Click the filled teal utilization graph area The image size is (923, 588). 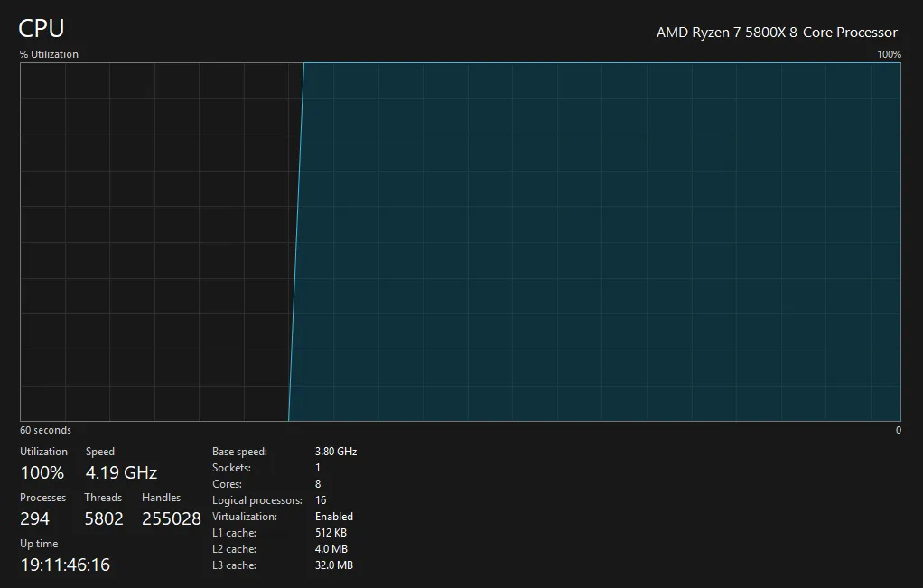pos(596,244)
